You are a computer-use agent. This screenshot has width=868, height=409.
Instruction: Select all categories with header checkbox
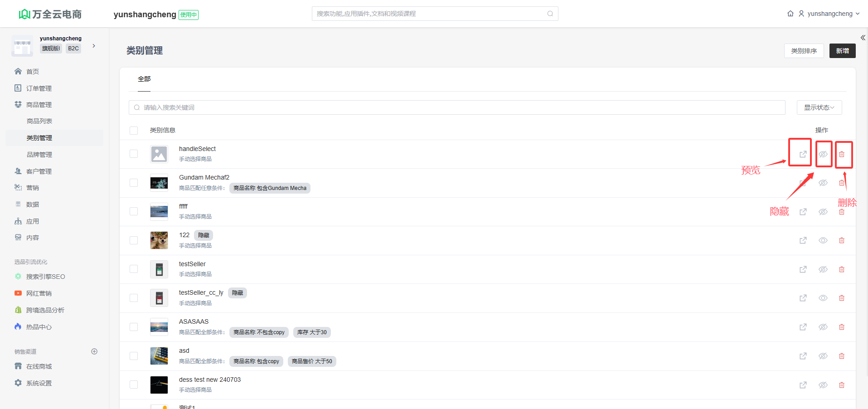click(134, 131)
